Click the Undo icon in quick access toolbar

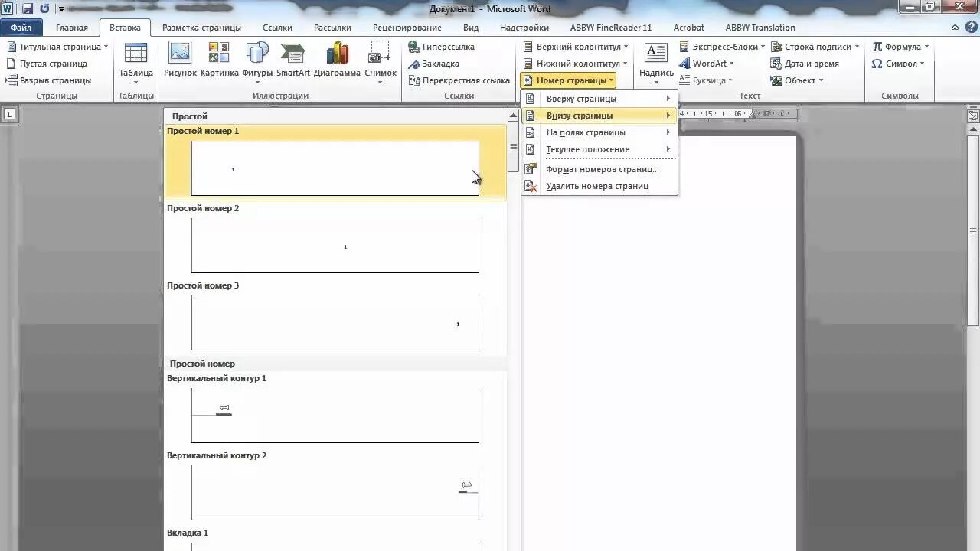coord(44,8)
